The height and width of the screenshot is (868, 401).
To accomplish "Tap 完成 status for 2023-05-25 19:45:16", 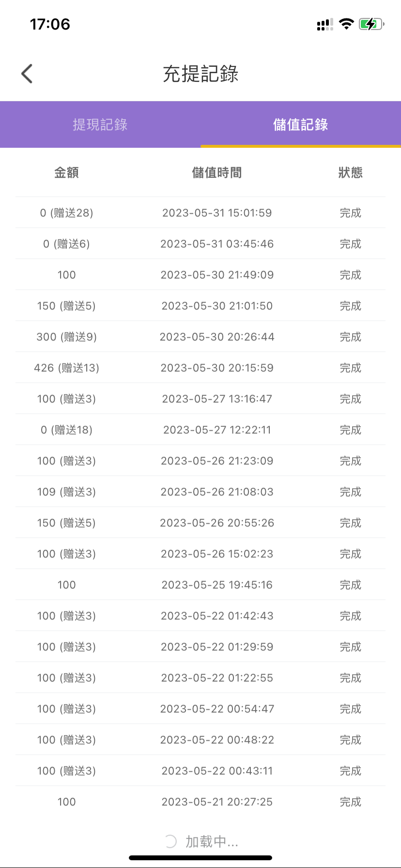I will [x=350, y=585].
